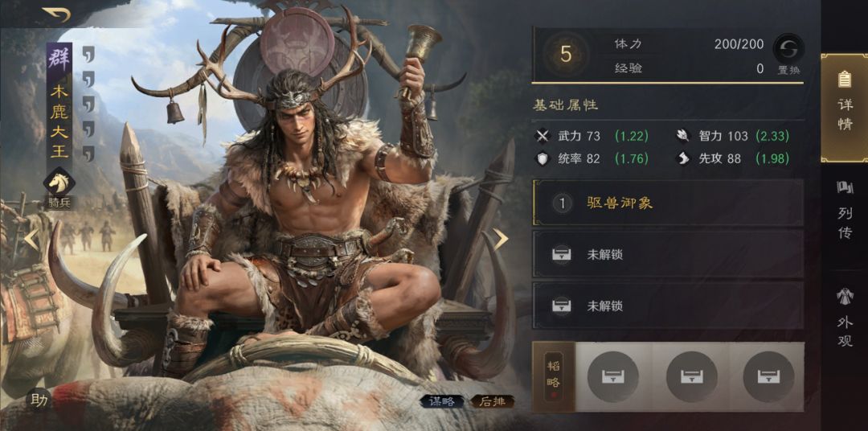Tap the first 未解锁 skill slot
Screen dimensions: 868x431
coord(668,254)
